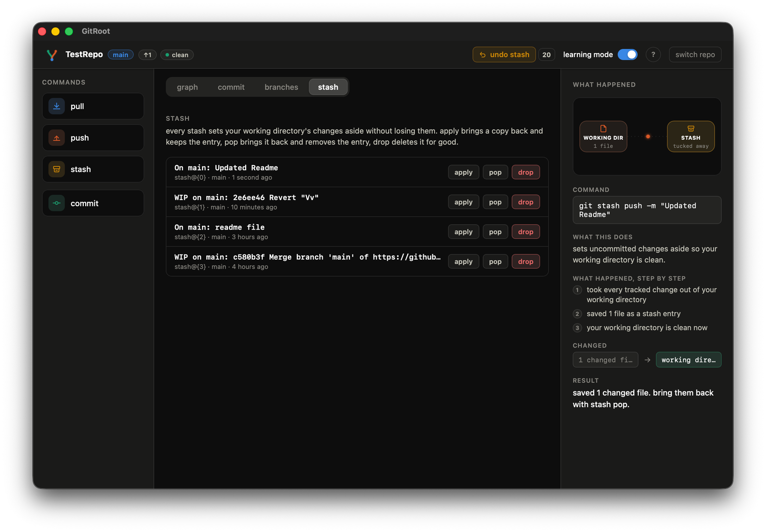Click the commit command label
Image resolution: width=766 pixels, height=532 pixels.
pos(84,203)
